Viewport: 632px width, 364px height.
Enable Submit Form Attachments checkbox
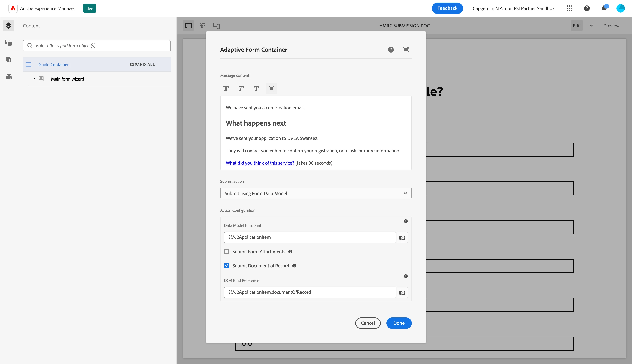227,252
